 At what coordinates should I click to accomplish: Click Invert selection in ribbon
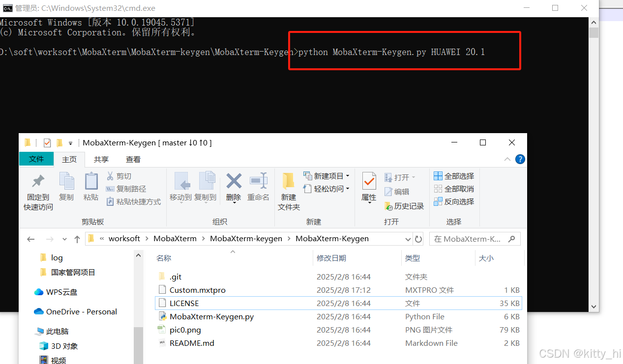click(454, 201)
